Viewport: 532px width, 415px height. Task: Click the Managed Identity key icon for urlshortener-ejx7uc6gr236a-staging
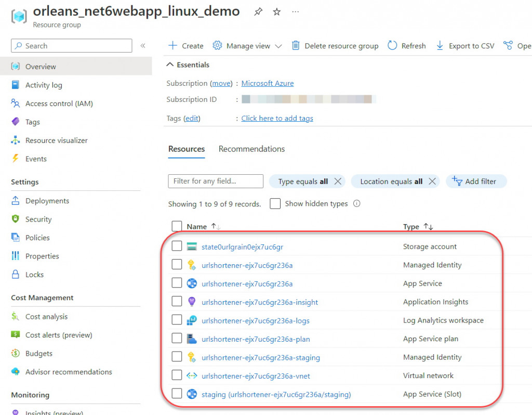pos(192,357)
